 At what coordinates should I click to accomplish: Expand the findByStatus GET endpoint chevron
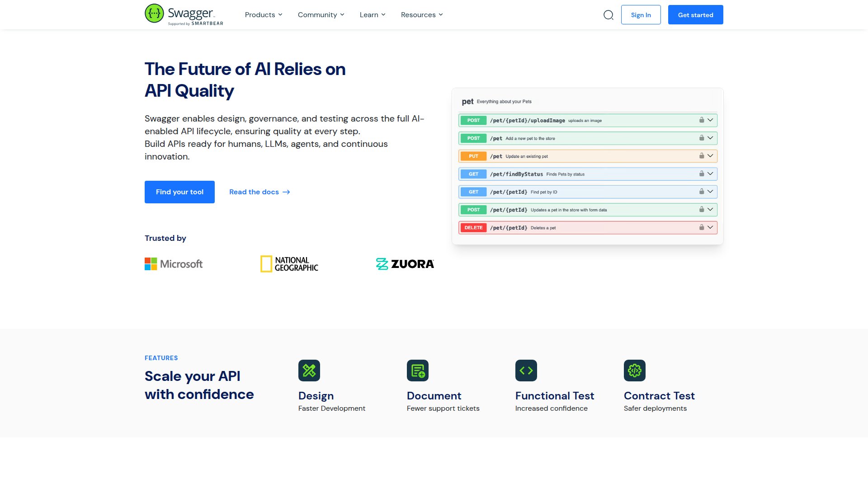coord(710,174)
